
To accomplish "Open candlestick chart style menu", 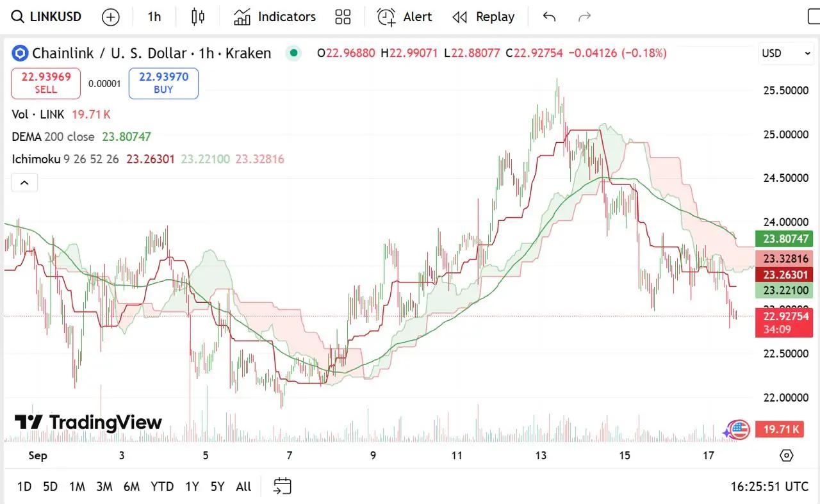I will click(198, 17).
